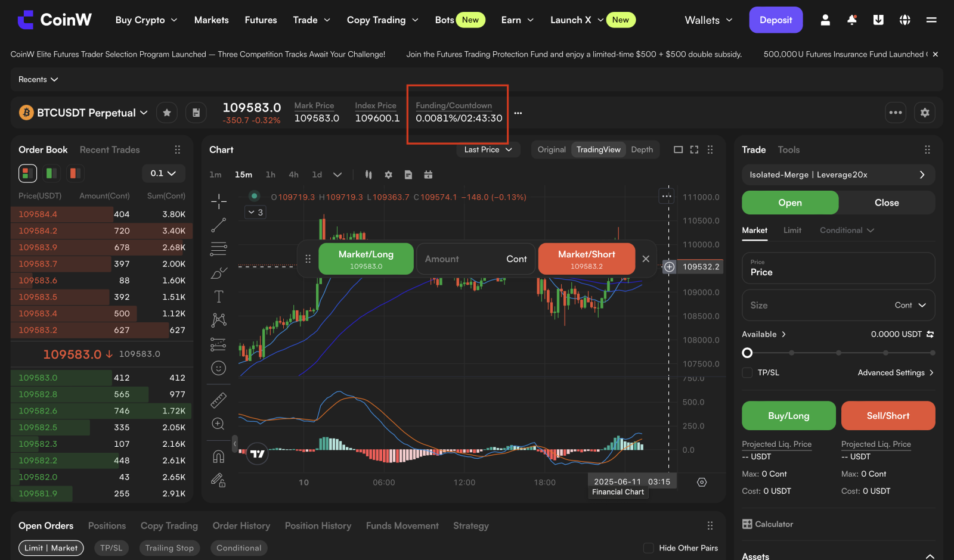Check Hide Other Pairs
Image resolution: width=954 pixels, height=560 pixels.
tap(649, 548)
